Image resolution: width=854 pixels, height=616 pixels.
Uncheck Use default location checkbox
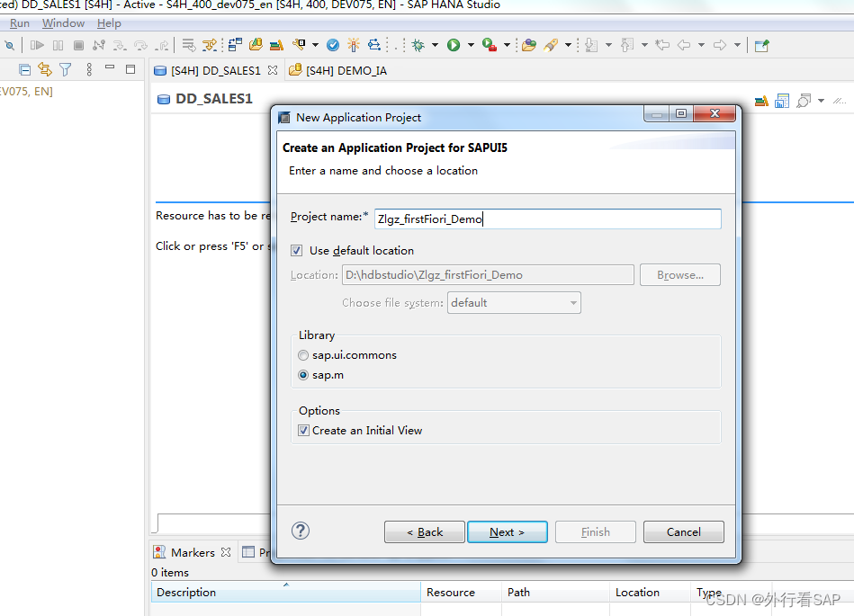pyautogui.click(x=297, y=250)
